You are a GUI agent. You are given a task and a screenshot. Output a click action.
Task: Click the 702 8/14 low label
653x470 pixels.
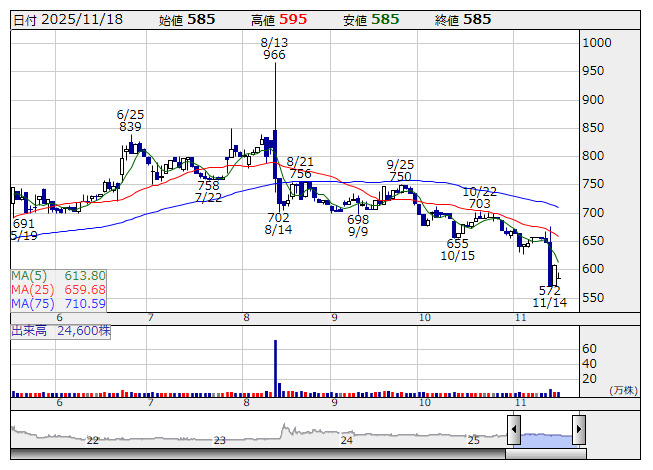coord(278,224)
